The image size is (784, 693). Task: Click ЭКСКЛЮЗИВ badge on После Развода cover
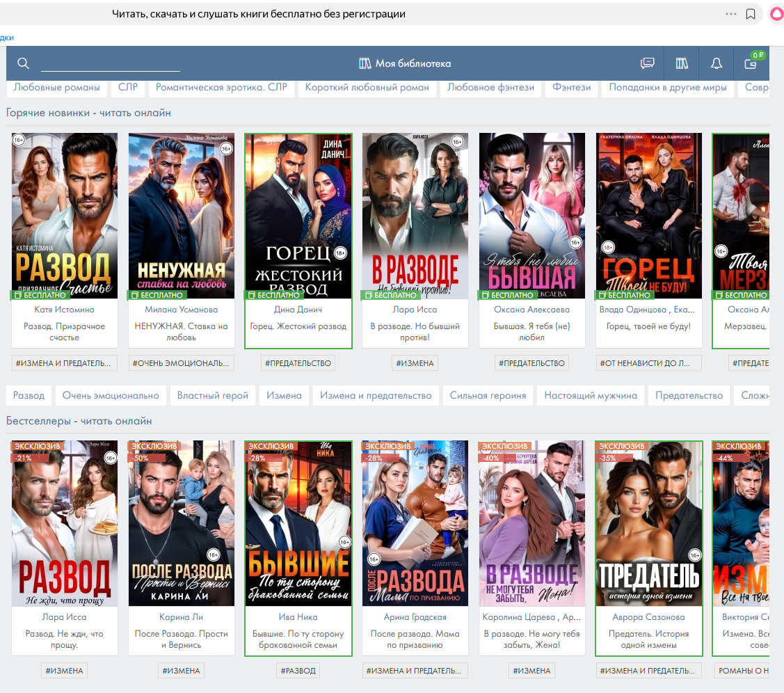[154, 446]
